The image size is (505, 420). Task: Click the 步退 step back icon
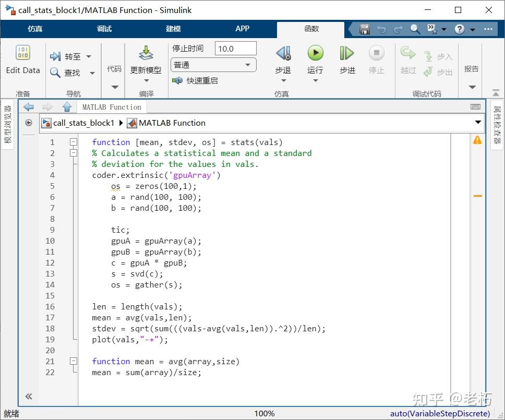click(x=283, y=53)
